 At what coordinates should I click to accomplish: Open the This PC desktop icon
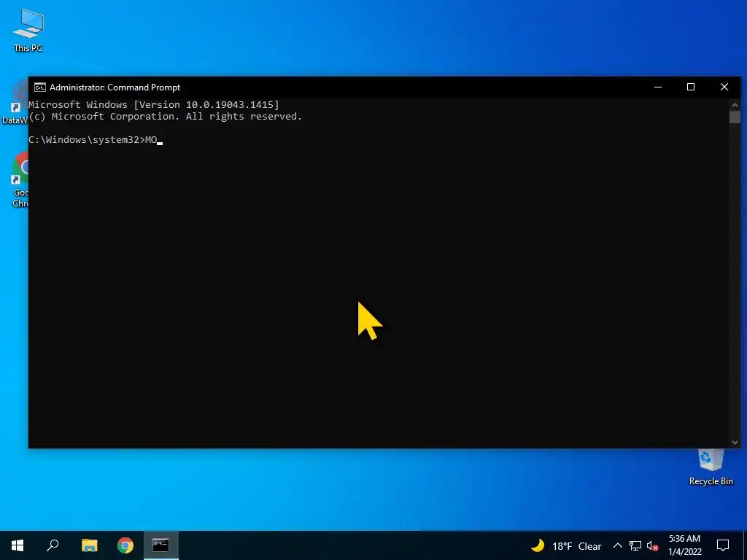[28, 30]
